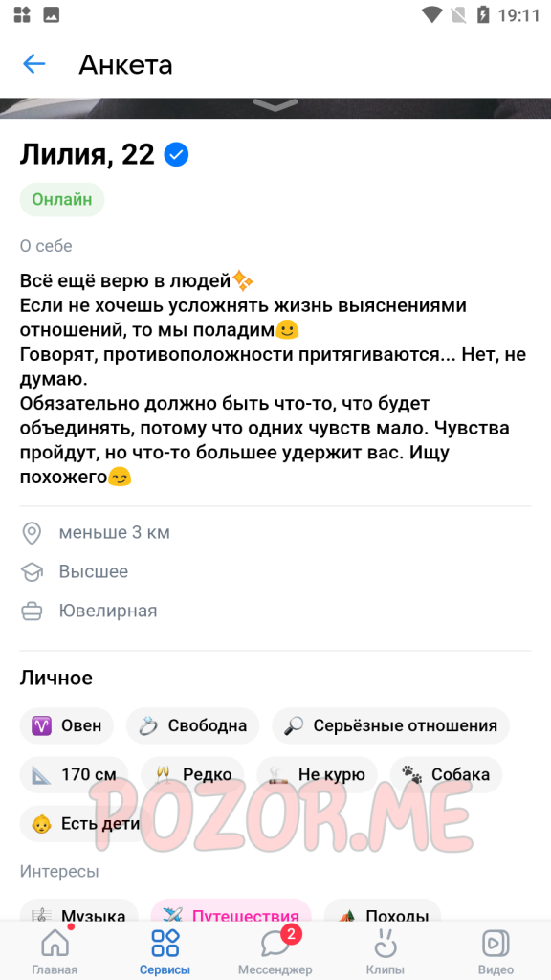551x980 pixels.
Task: Tap the Музыка interest chip
Action: point(78,912)
